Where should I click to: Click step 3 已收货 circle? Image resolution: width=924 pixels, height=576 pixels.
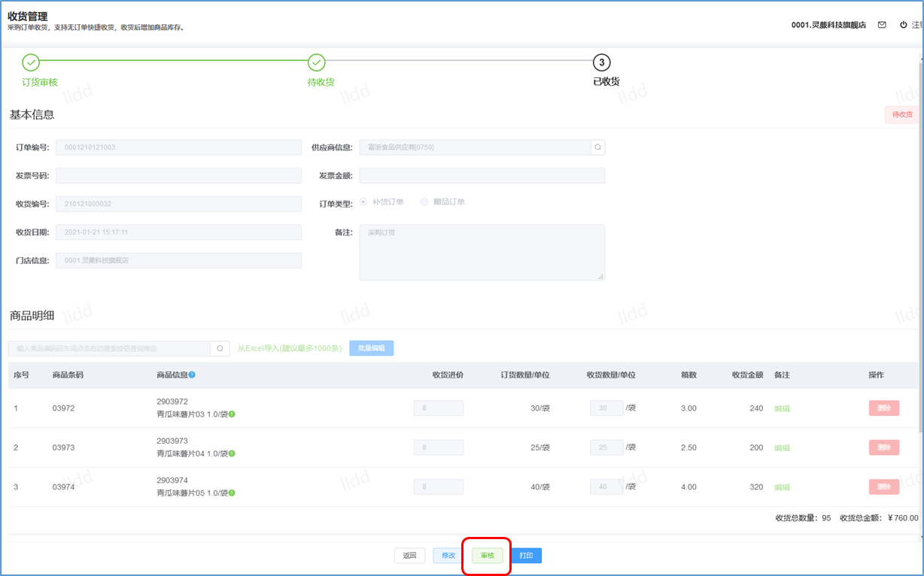[601, 62]
